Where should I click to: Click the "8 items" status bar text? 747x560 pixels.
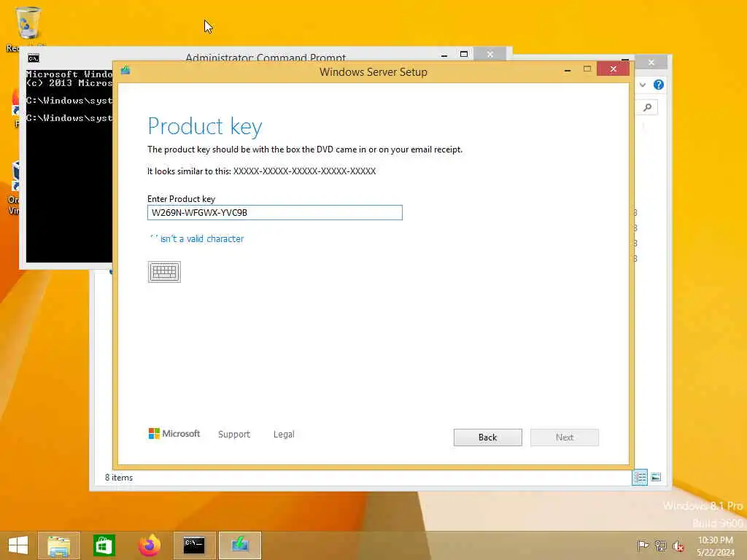(119, 478)
